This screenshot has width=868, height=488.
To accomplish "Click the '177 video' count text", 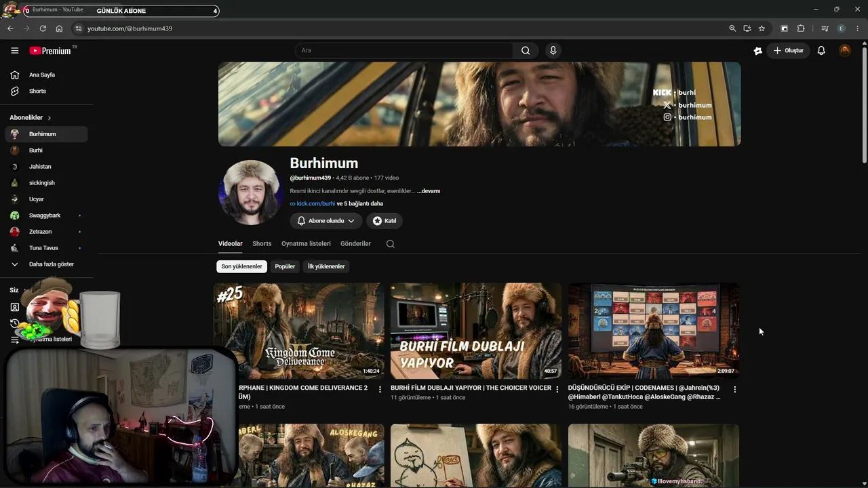I will [387, 178].
